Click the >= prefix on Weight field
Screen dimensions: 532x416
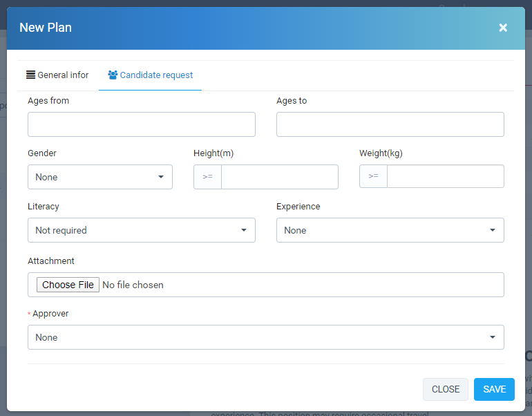pyautogui.click(x=373, y=177)
